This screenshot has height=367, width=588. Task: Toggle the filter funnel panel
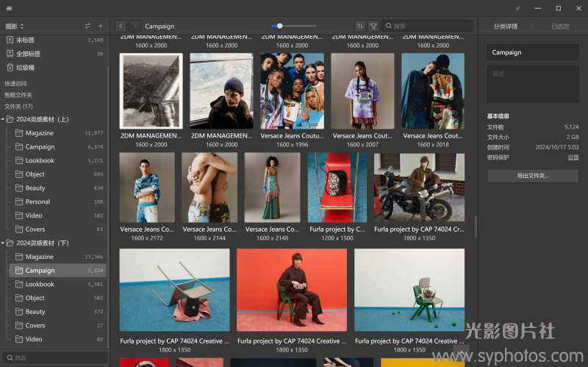point(373,26)
